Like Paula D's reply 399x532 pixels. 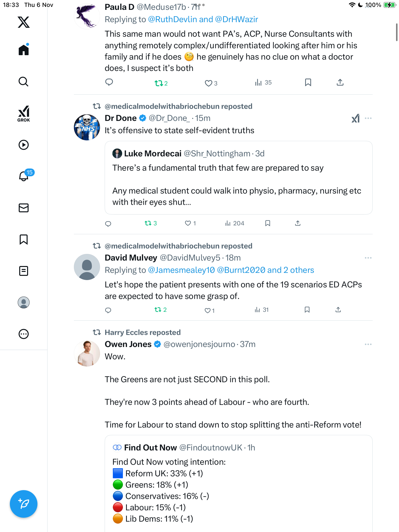208,83
